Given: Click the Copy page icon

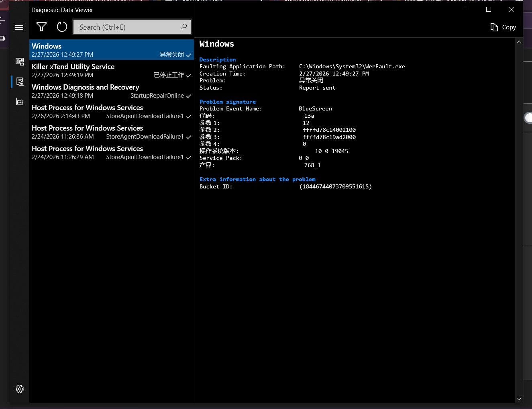Looking at the screenshot, I should [x=494, y=27].
